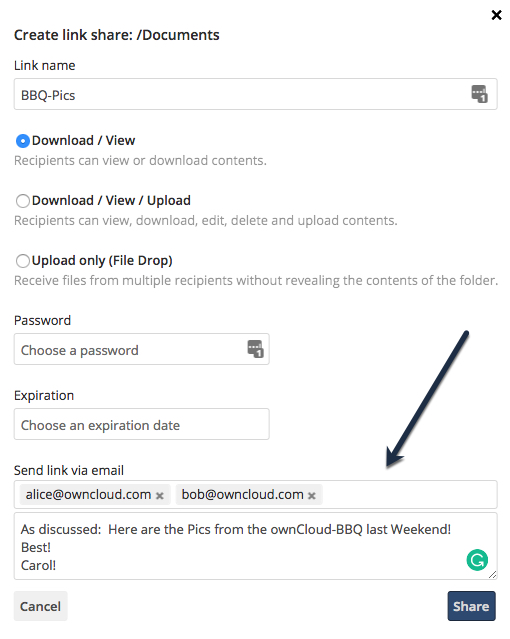Open the expiration date picker field
The width and height of the screenshot is (510, 639).
(141, 424)
